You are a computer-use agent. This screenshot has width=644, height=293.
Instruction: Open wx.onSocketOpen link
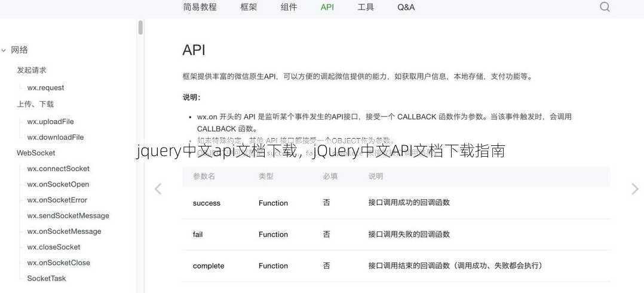[58, 184]
